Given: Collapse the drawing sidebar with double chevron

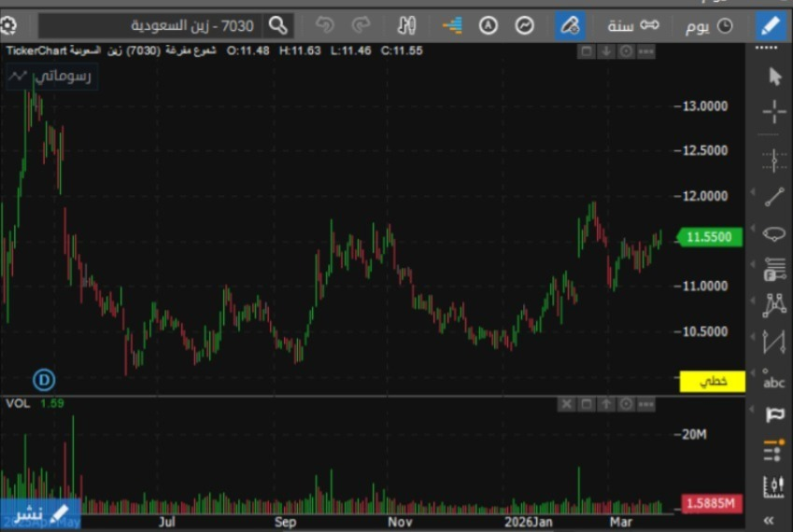Looking at the screenshot, I should [x=770, y=521].
